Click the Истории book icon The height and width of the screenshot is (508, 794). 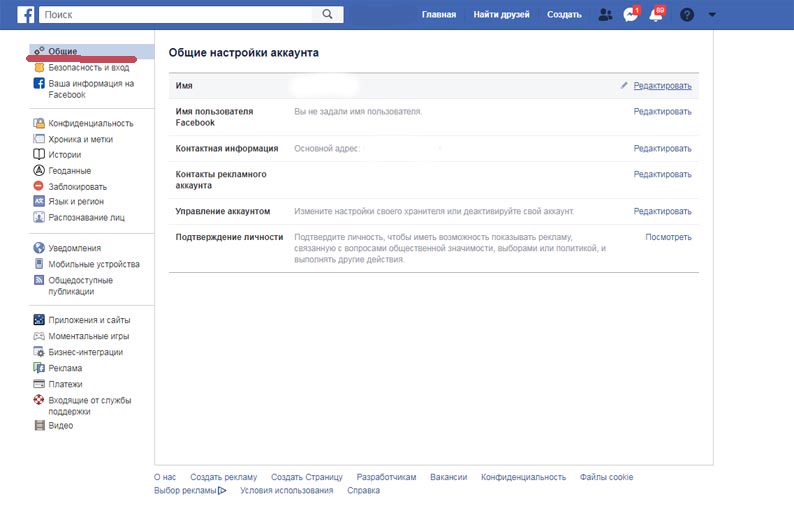click(39, 154)
